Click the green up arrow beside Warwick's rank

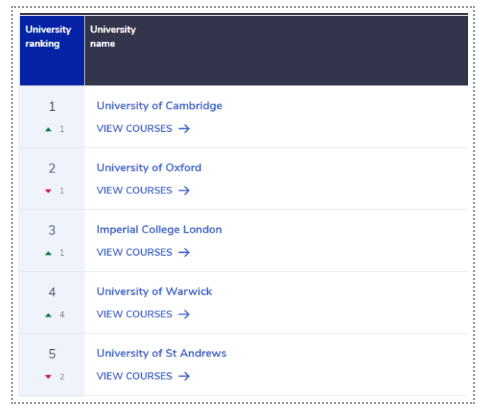point(48,315)
